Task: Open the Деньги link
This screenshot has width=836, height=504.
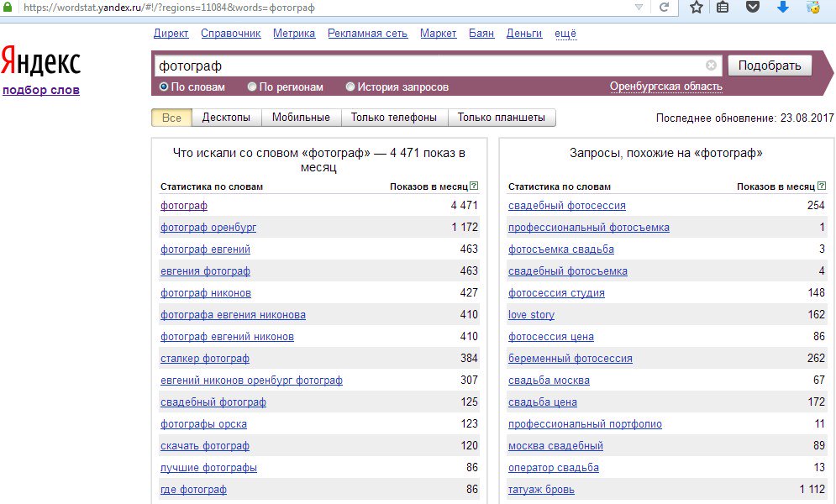Action: click(524, 34)
